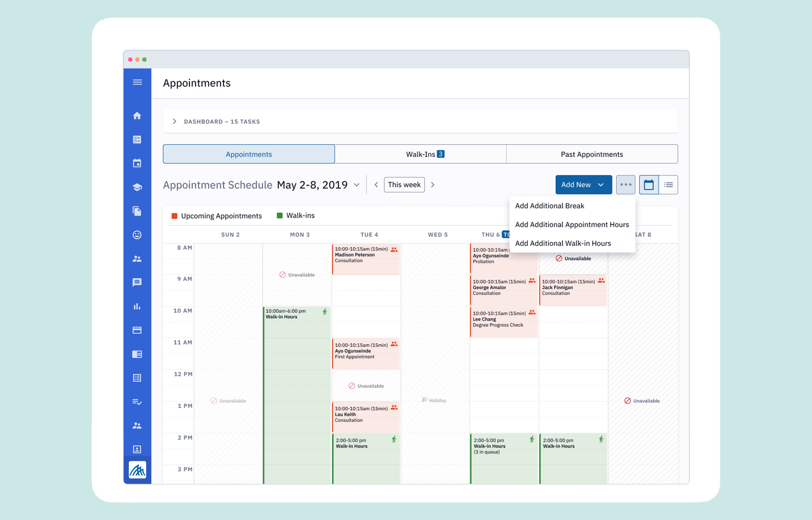Open Friday 2:00-5:00 pm Walk-in Hours
Viewport: 812px width, 520px height.
pos(573,458)
